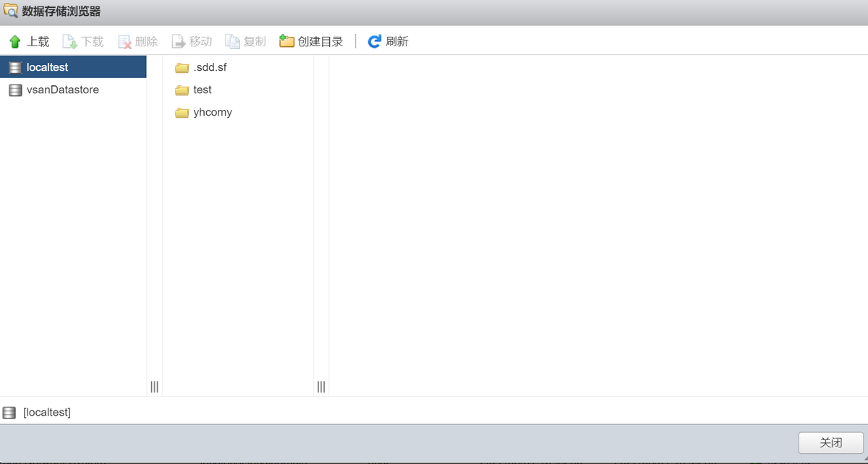Select the localtest datastore icon
The height and width of the screenshot is (464, 868).
[15, 67]
